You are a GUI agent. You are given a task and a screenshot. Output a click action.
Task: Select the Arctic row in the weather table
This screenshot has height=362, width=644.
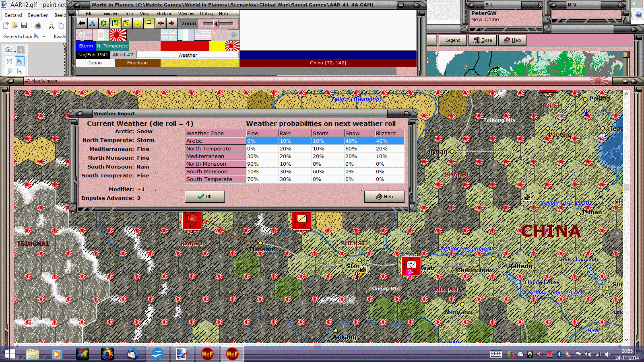[295, 141]
